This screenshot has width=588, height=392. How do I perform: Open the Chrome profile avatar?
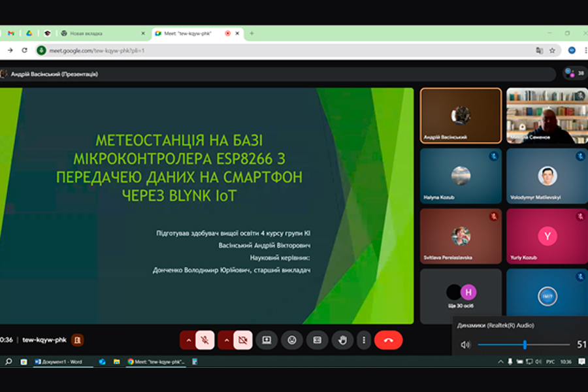572,50
